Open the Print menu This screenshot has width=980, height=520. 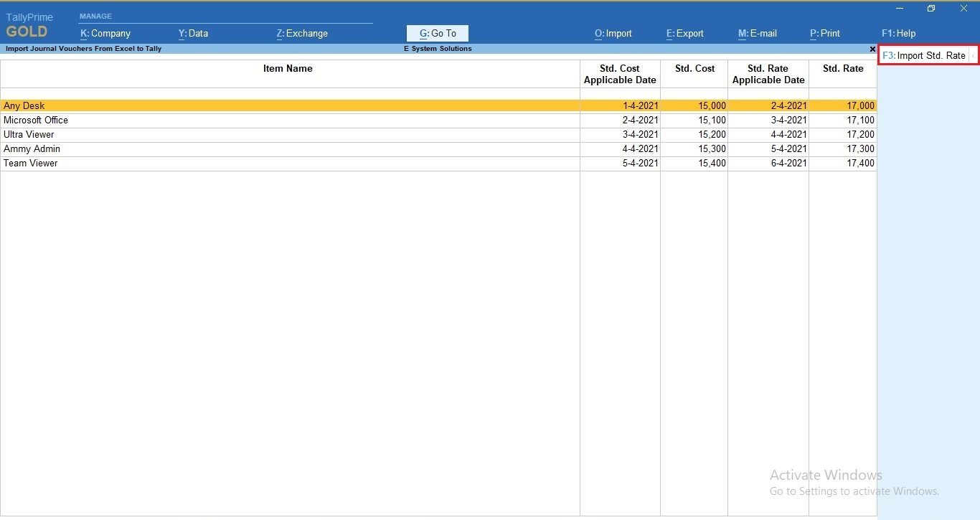(825, 33)
